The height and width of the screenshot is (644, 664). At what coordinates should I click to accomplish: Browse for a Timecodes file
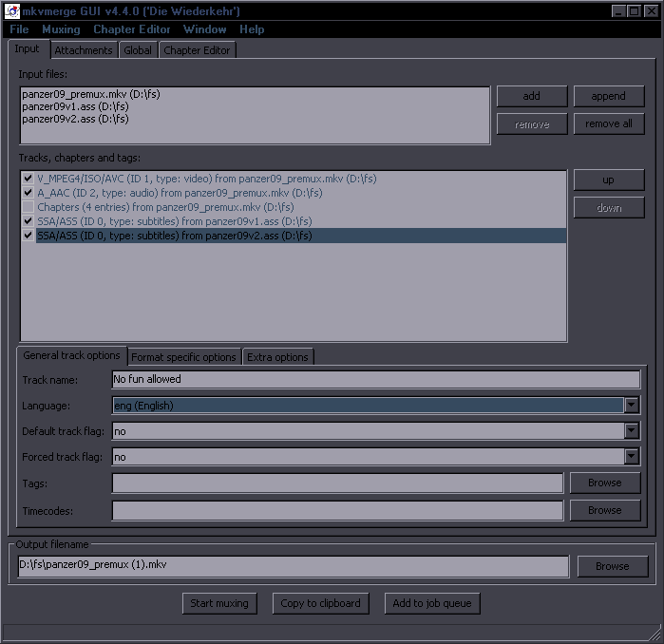(x=605, y=510)
